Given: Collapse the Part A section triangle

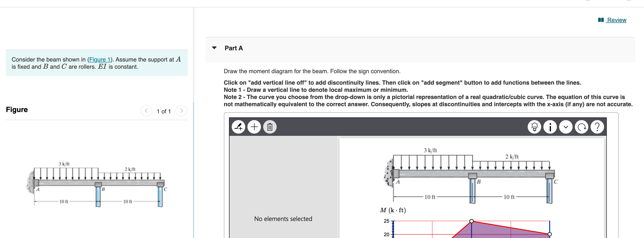Looking at the screenshot, I should coord(214,48).
